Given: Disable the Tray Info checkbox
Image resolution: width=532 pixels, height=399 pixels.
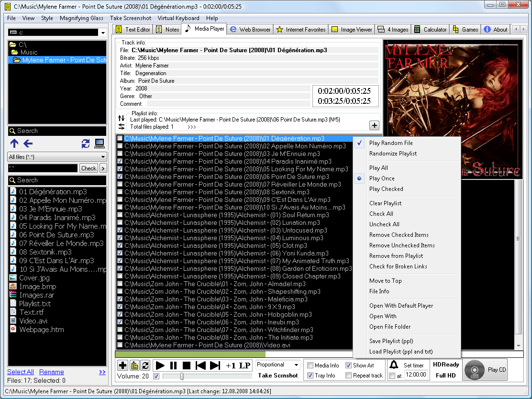Looking at the screenshot, I should coord(310,375).
